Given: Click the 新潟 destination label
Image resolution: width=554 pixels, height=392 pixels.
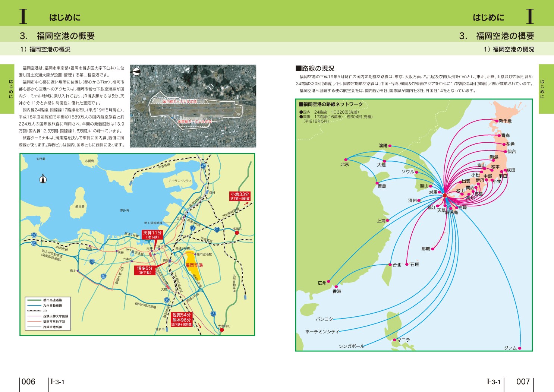Looking at the screenshot, I should coord(494,157).
